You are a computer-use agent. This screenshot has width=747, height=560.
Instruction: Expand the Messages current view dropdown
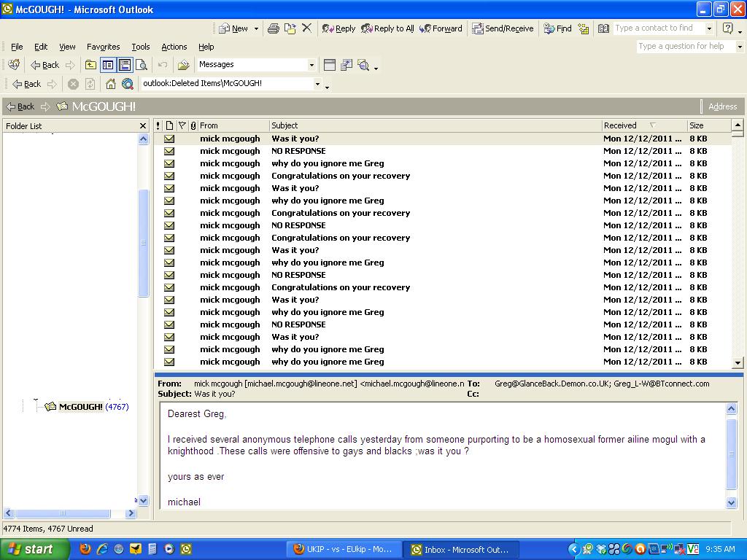[311, 65]
